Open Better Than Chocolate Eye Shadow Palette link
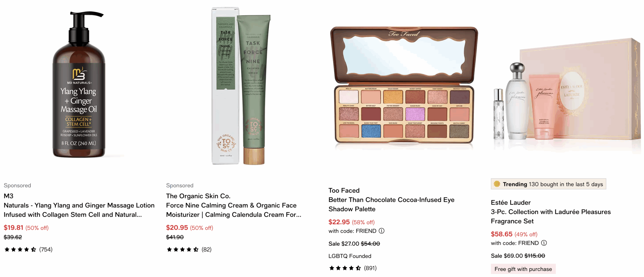The width and height of the screenshot is (644, 277). pos(391,204)
